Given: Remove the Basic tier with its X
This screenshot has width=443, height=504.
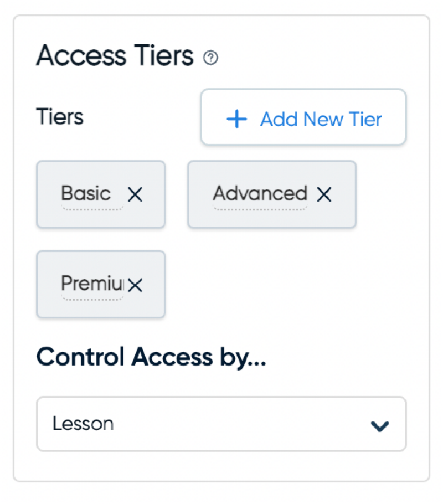Looking at the screenshot, I should 135,194.
